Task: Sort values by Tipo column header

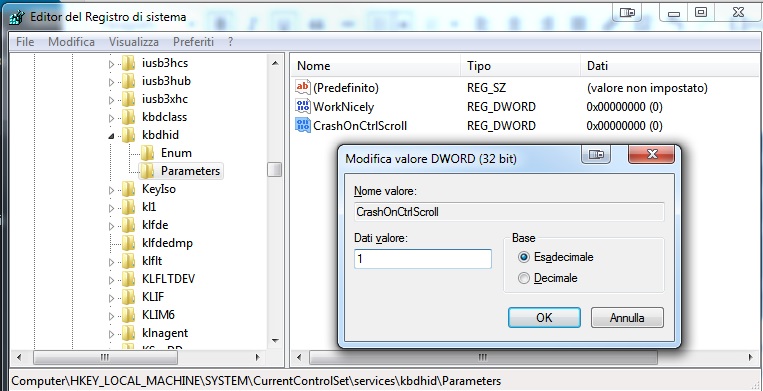Action: coord(521,66)
